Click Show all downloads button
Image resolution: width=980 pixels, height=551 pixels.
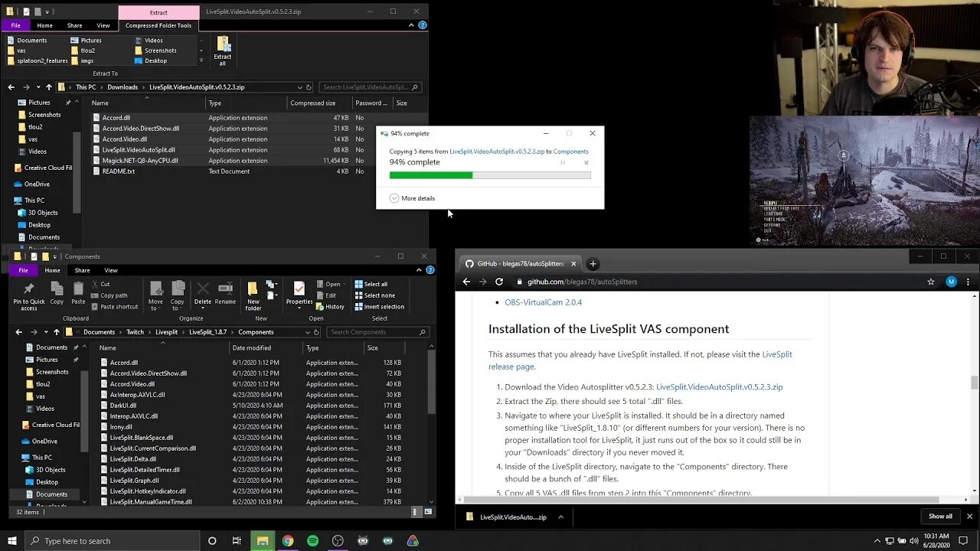click(x=940, y=517)
